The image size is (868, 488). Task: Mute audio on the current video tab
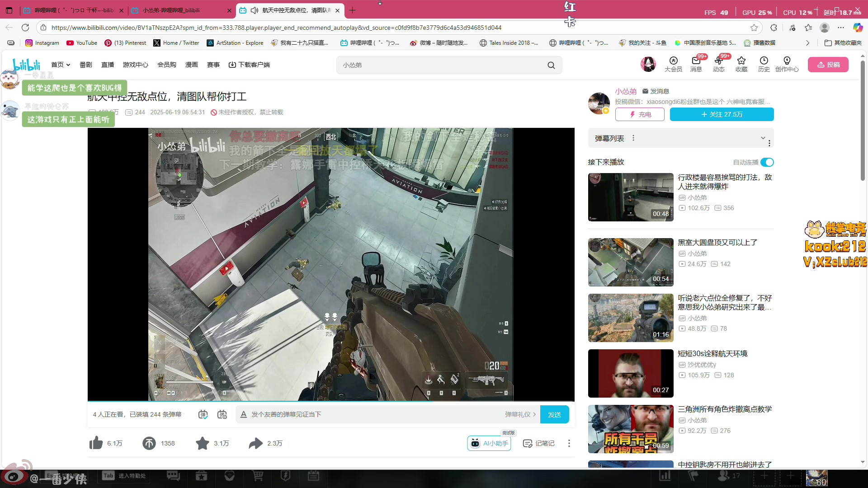pos(255,10)
